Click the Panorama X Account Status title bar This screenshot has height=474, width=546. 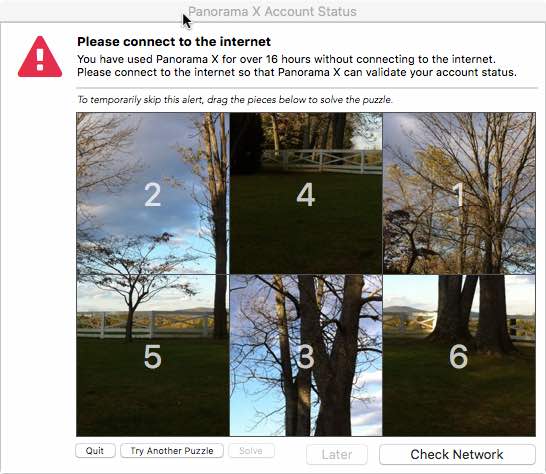click(x=272, y=11)
